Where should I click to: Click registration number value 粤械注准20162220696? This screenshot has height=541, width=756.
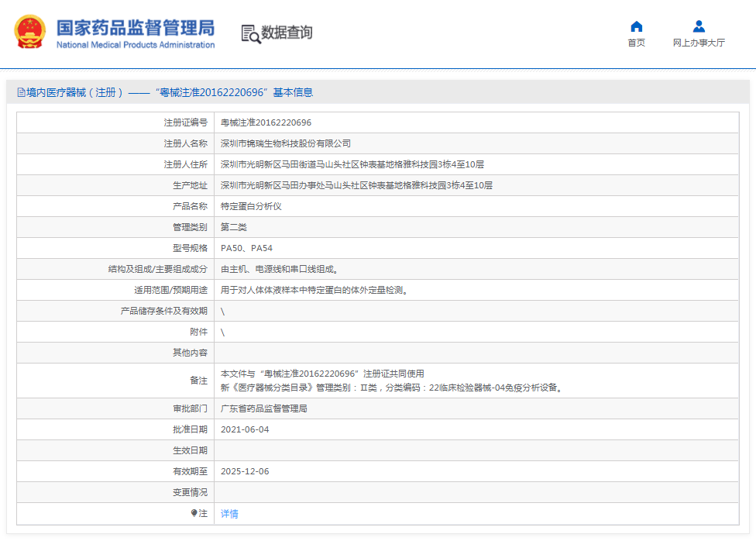(x=266, y=122)
